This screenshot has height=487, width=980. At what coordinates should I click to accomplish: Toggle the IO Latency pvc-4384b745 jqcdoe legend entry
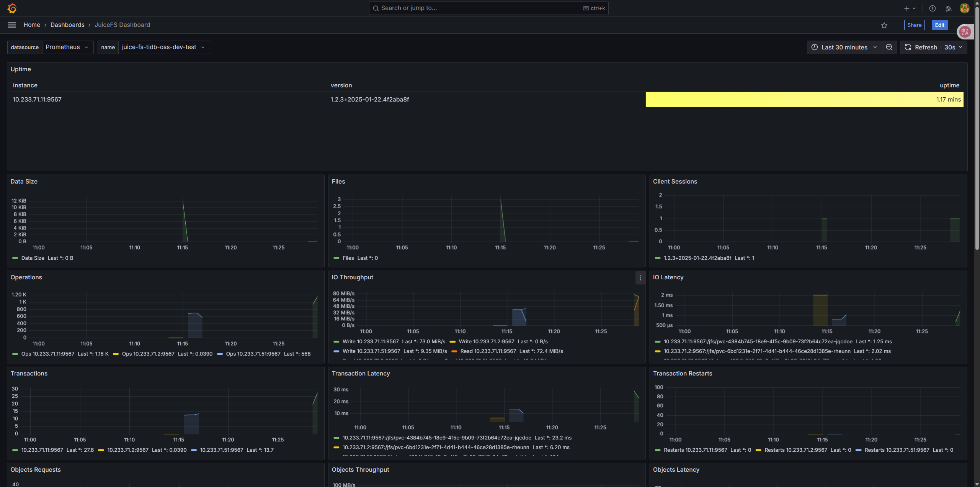tap(758, 342)
